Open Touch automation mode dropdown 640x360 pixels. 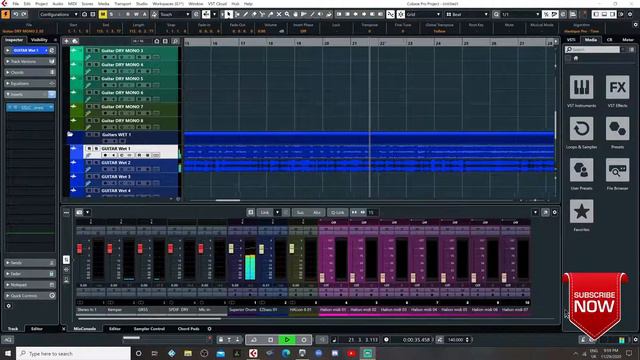point(175,14)
